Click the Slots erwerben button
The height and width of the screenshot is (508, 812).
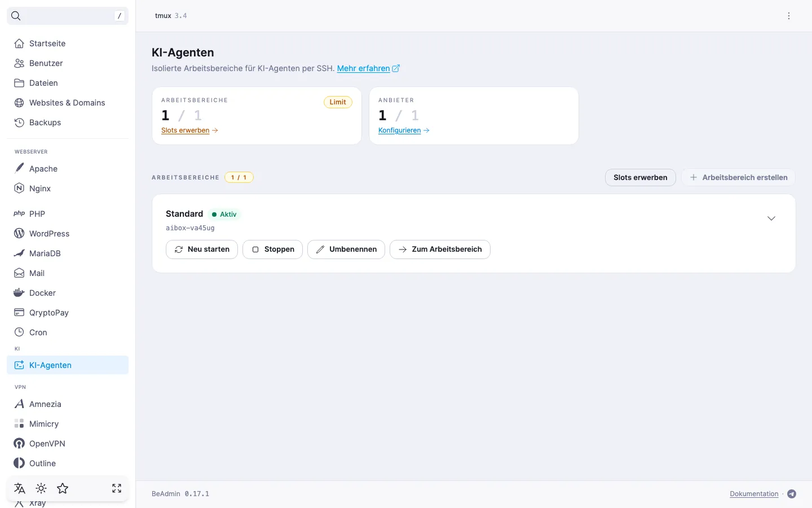tap(641, 177)
